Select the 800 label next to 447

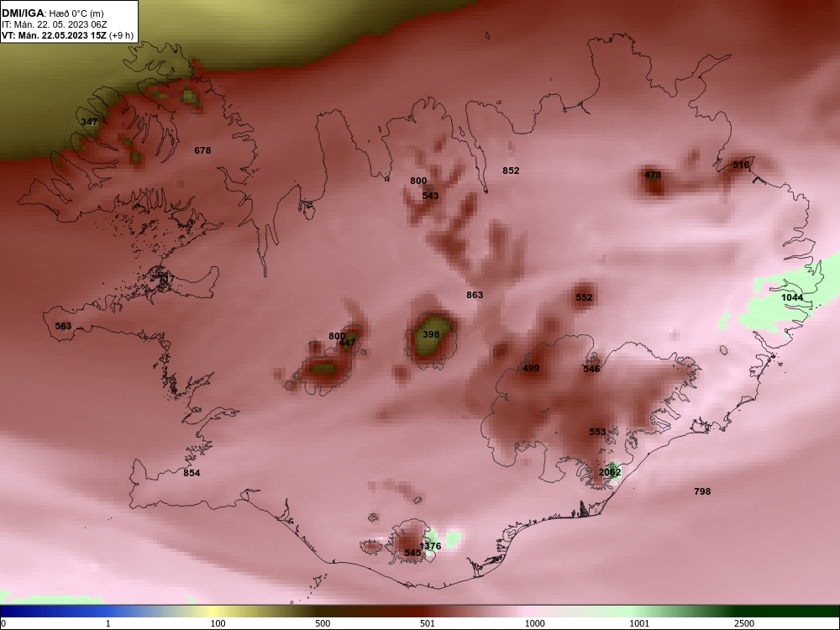point(337,336)
